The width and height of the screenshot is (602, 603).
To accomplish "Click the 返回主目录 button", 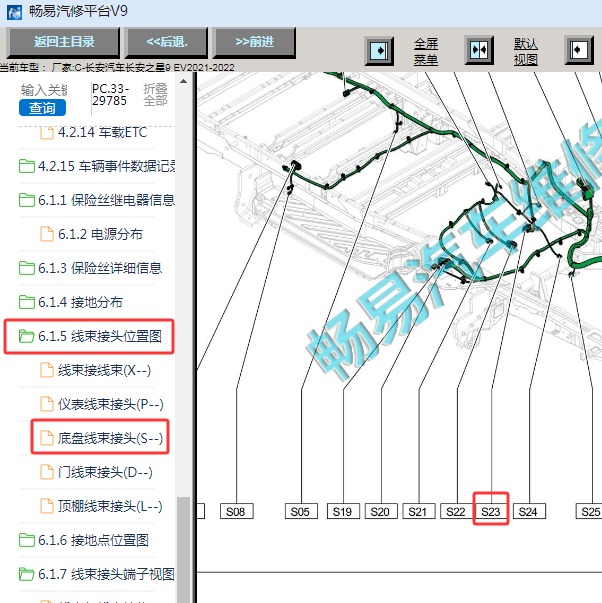I will [63, 42].
